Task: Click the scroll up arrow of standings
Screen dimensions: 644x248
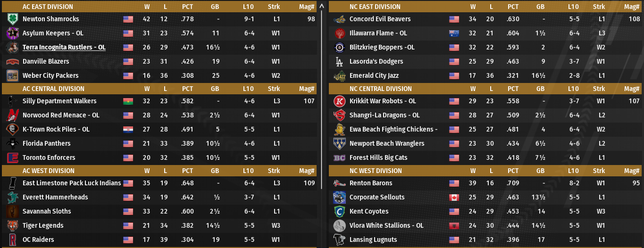Action: (322, 6)
